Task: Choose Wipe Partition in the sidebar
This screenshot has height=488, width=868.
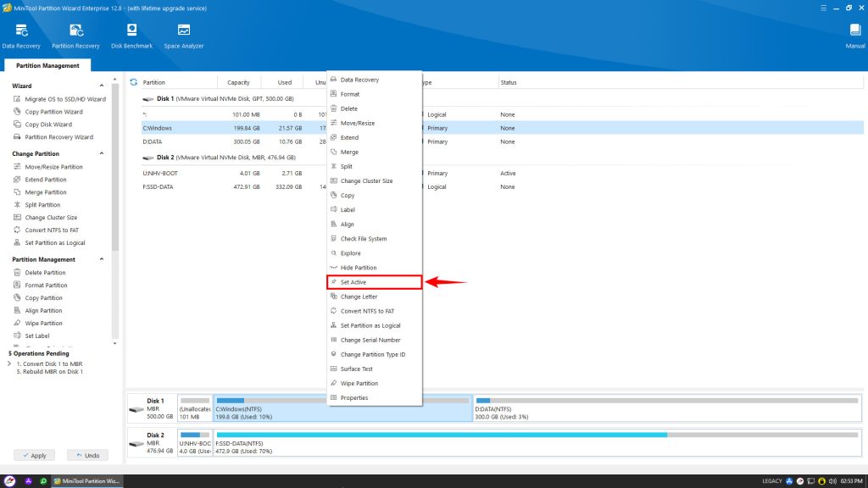Action: pos(37,323)
